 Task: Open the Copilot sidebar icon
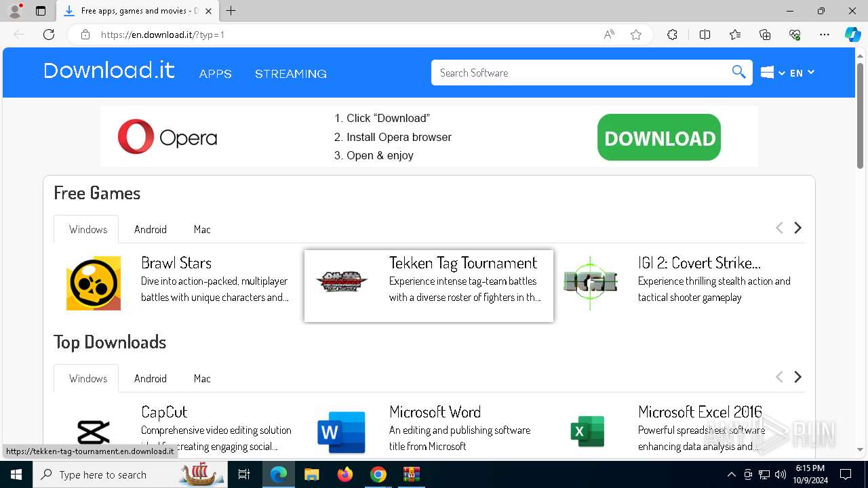coord(852,35)
